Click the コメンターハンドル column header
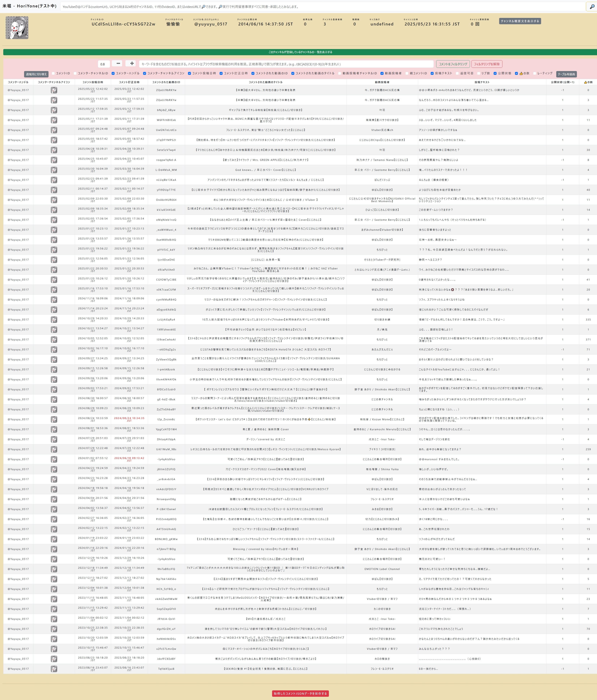Image resolution: width=597 pixels, height=700 pixels. coord(18,82)
